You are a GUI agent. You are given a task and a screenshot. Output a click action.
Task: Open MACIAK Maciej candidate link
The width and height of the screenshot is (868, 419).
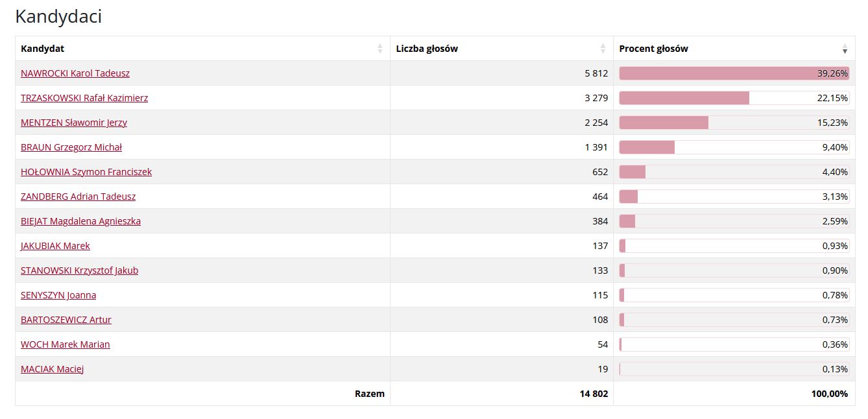tap(53, 369)
